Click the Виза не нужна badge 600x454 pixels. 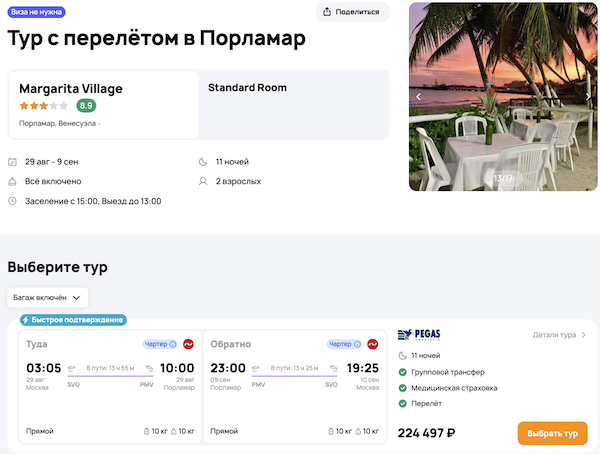[x=37, y=12]
